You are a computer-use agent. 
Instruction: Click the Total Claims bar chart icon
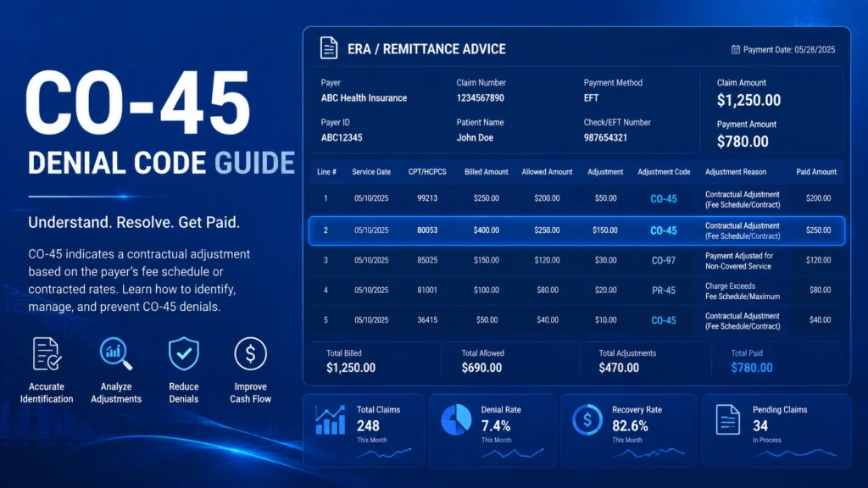tap(331, 420)
